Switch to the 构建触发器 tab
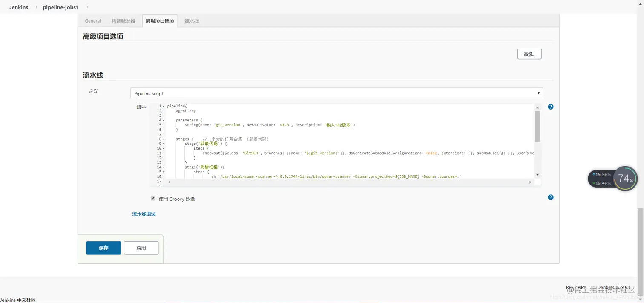 coord(124,21)
